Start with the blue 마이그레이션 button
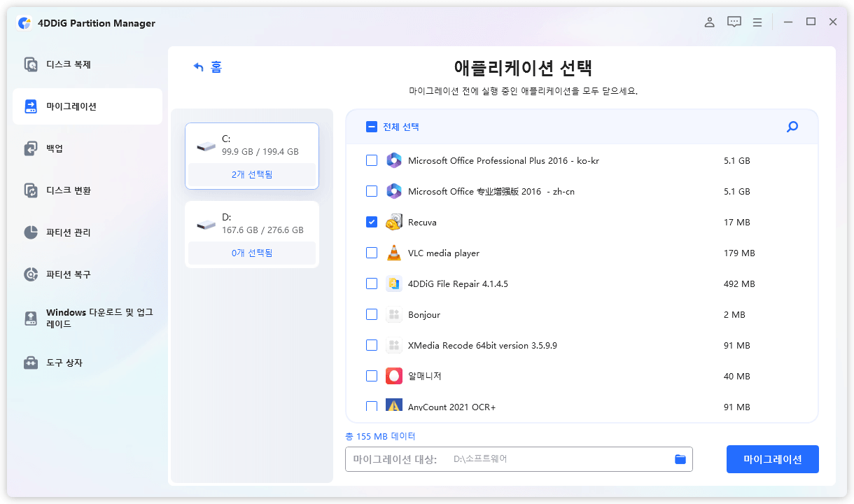Viewport: 854px width, 504px height. click(773, 459)
